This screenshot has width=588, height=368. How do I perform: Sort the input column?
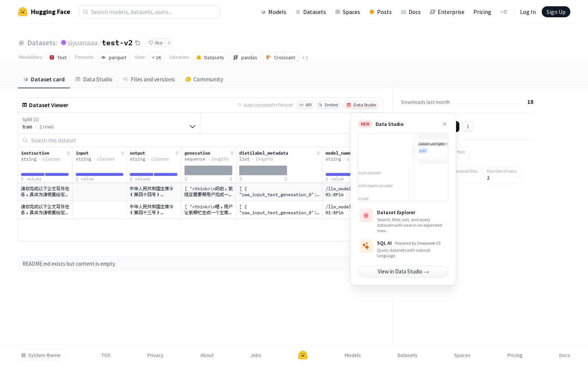[x=122, y=153]
